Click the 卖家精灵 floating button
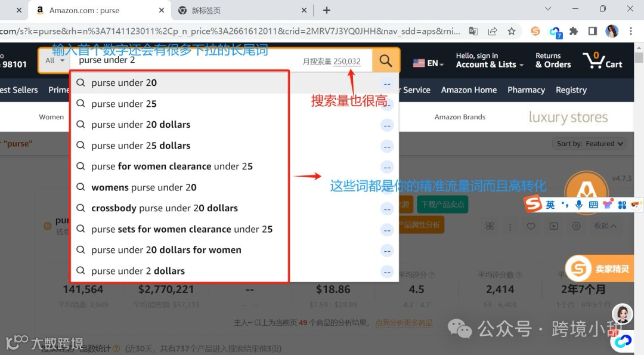This screenshot has height=355, width=644. [x=600, y=268]
